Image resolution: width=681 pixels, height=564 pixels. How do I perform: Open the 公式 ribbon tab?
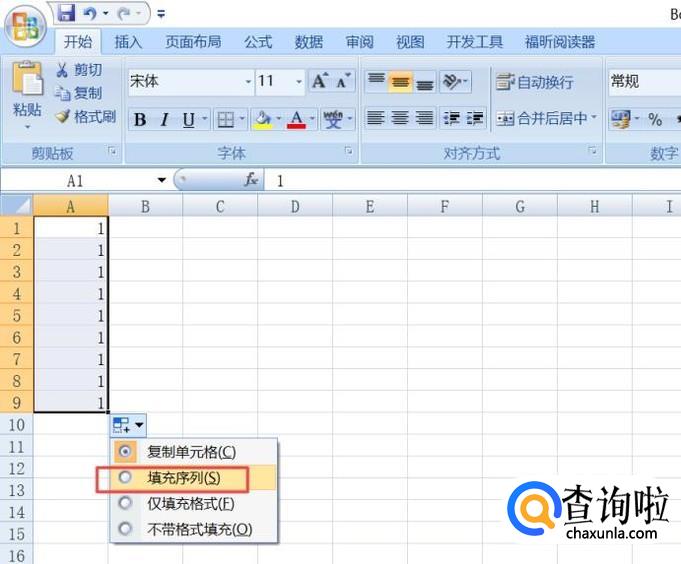click(x=257, y=42)
